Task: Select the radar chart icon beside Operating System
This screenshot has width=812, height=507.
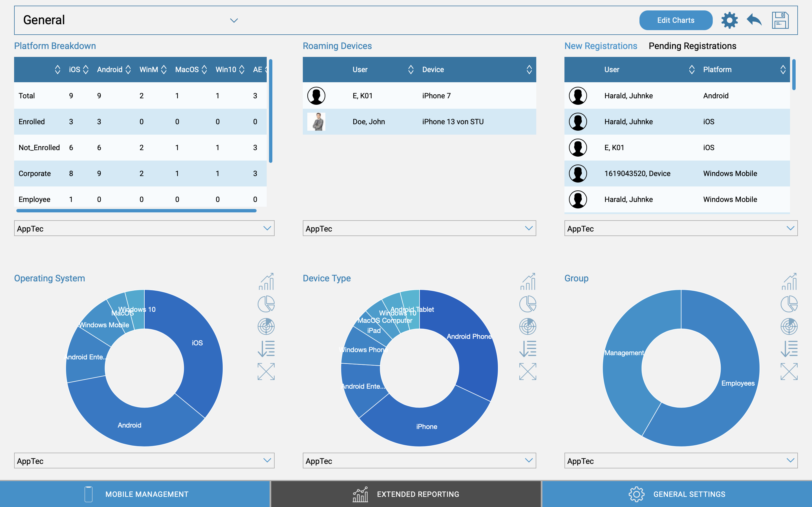Action: (x=266, y=326)
